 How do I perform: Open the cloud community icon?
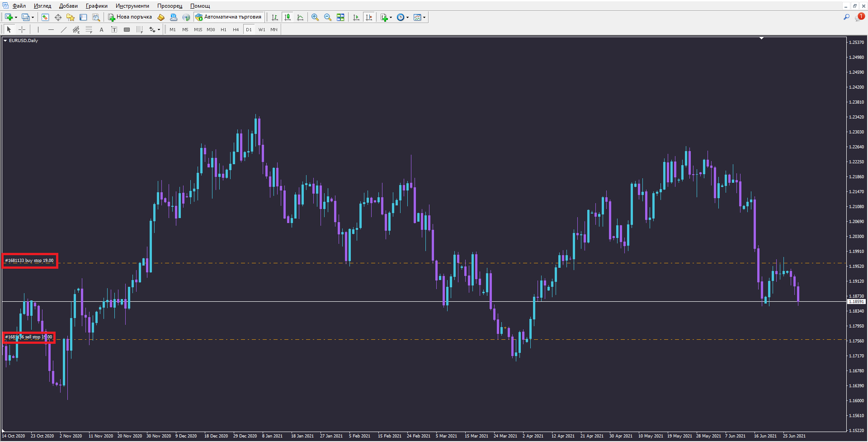click(x=174, y=17)
